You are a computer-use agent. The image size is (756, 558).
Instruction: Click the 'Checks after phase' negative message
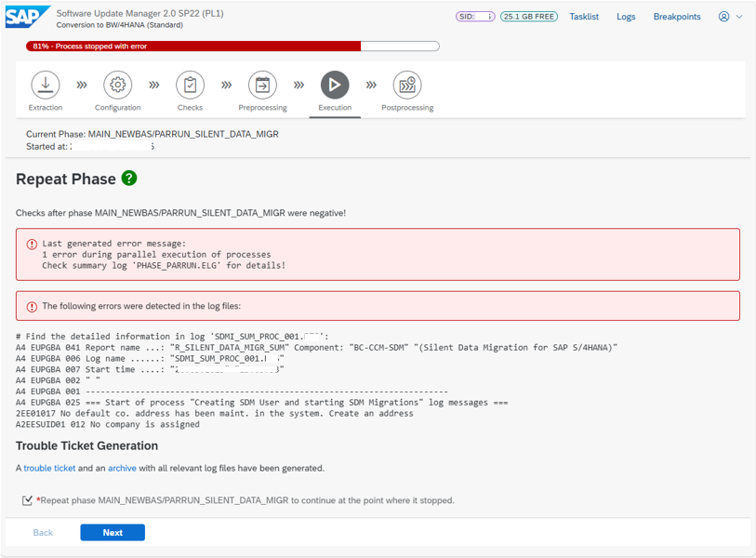180,213
